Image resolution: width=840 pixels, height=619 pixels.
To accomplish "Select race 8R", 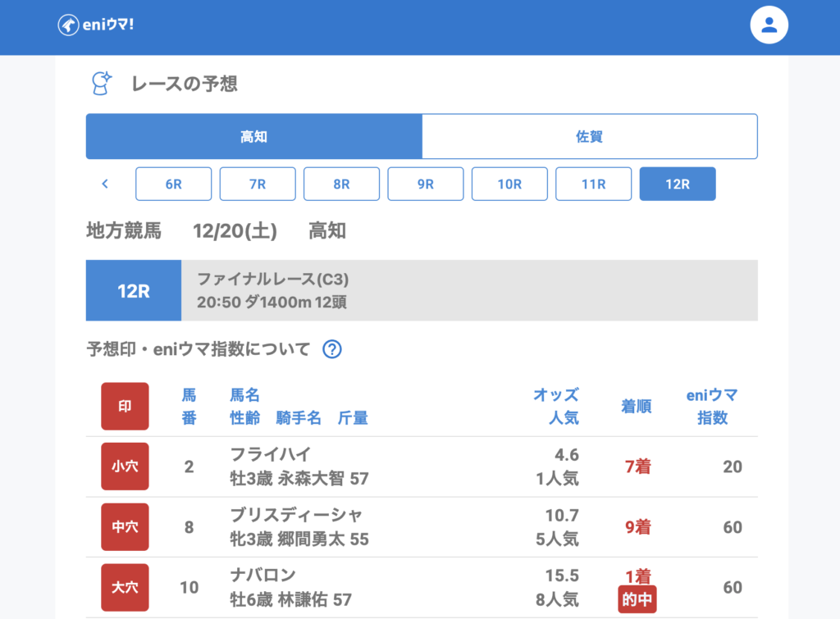I will pyautogui.click(x=341, y=184).
